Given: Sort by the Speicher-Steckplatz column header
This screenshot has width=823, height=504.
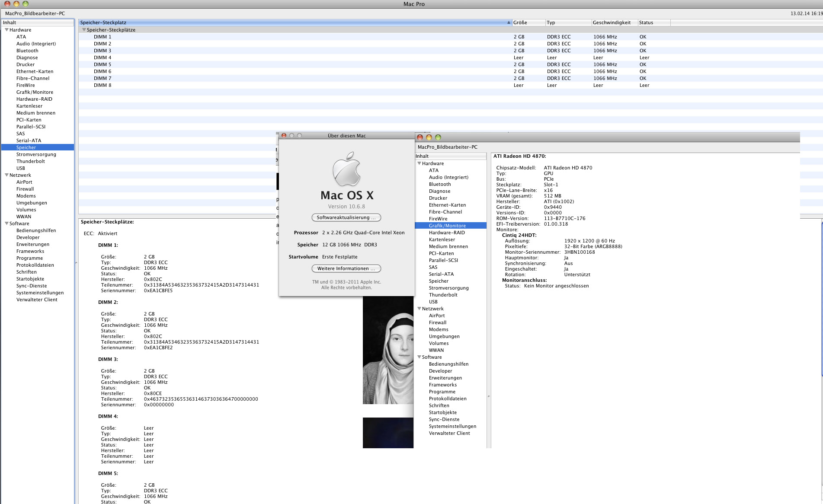Looking at the screenshot, I should click(x=295, y=22).
